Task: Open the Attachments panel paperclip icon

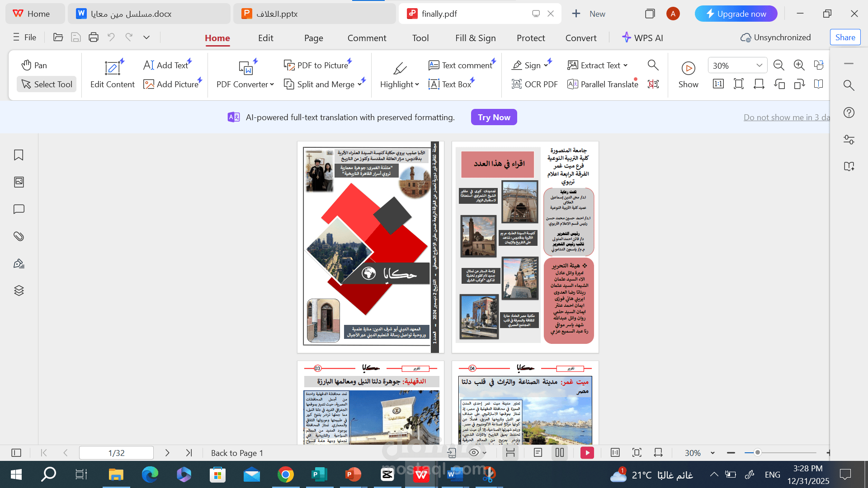Action: click(19, 236)
